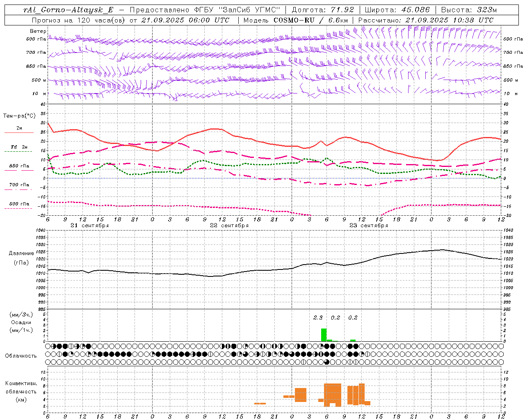
Task: Select the 850 гПа temperature legend entry
Action: coord(19,166)
